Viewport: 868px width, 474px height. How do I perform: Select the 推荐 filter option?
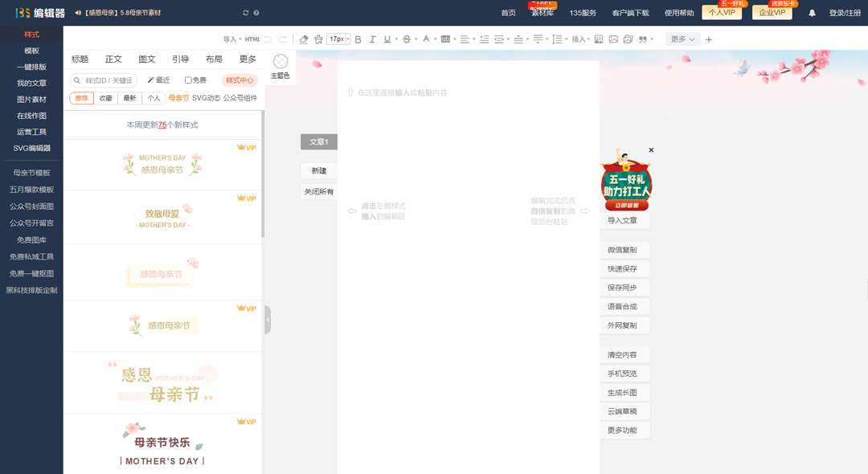tap(82, 98)
